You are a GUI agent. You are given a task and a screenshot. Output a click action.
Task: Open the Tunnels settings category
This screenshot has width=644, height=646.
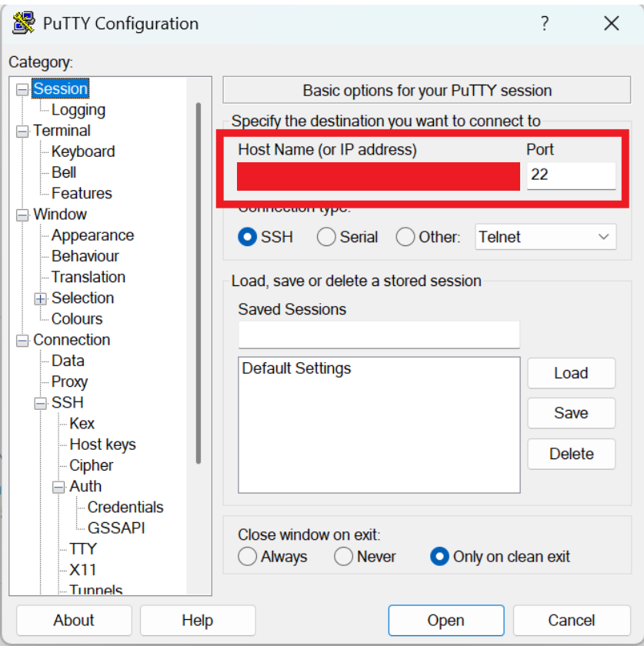click(96, 590)
